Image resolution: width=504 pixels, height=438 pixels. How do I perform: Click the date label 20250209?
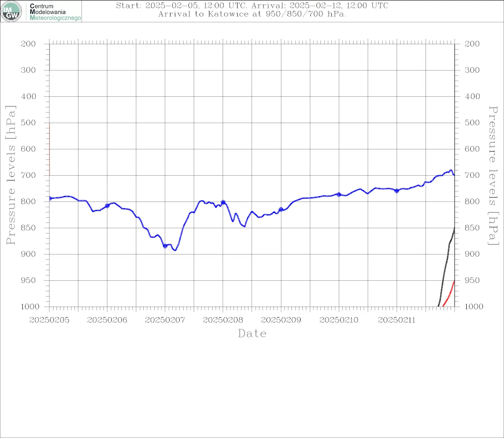[281, 320]
